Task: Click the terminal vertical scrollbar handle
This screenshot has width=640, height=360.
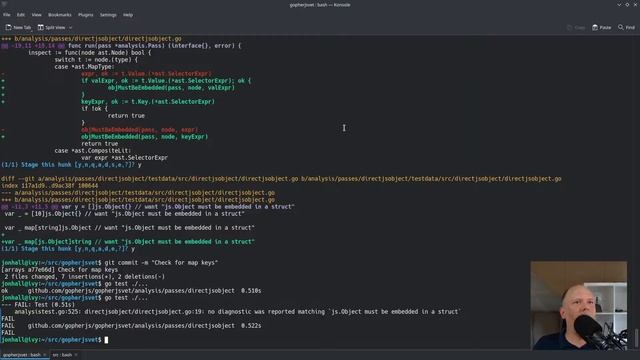Action: 636,338
